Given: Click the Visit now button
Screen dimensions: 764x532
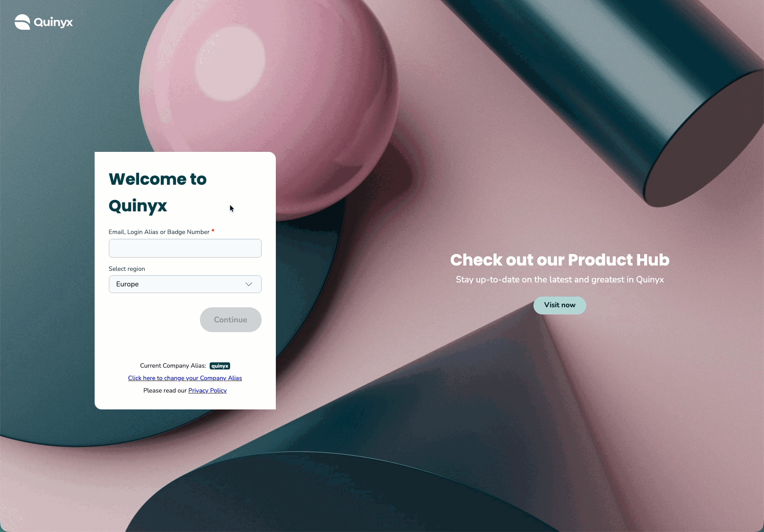Looking at the screenshot, I should (560, 306).
